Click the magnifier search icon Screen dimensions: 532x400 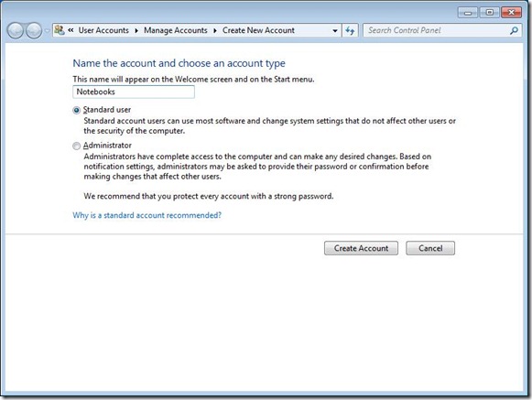click(514, 30)
